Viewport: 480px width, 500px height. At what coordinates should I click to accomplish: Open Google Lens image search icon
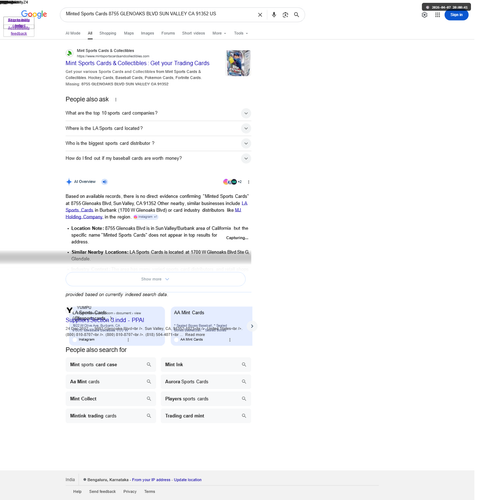tap(285, 15)
